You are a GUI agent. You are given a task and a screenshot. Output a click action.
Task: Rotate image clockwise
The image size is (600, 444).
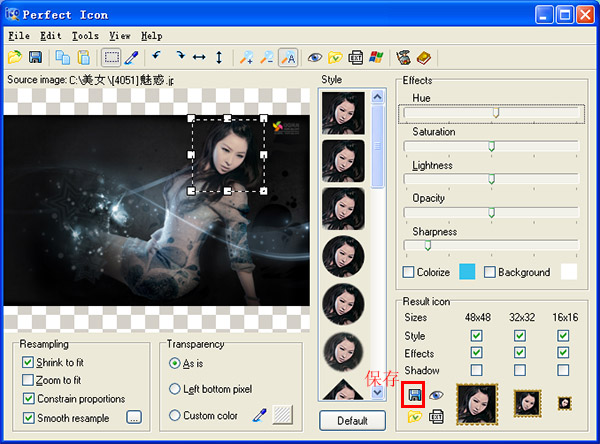coord(179,56)
